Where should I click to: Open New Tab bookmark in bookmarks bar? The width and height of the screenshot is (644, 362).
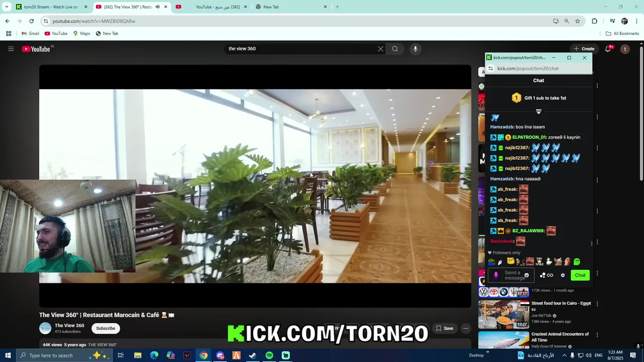click(x=107, y=34)
